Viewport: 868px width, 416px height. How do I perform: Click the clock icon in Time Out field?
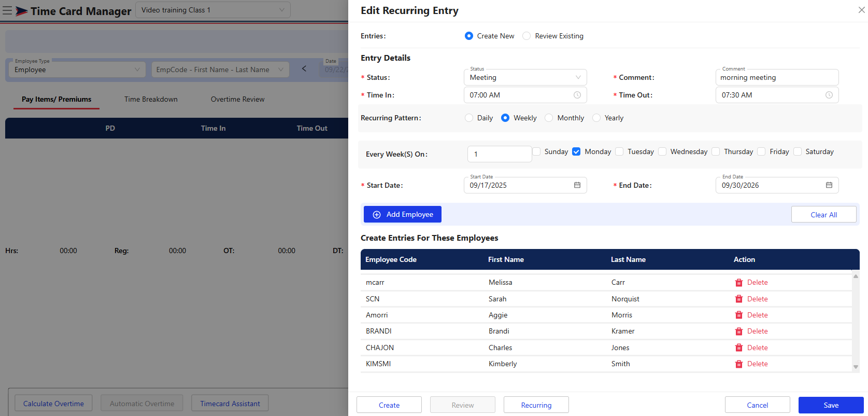829,95
